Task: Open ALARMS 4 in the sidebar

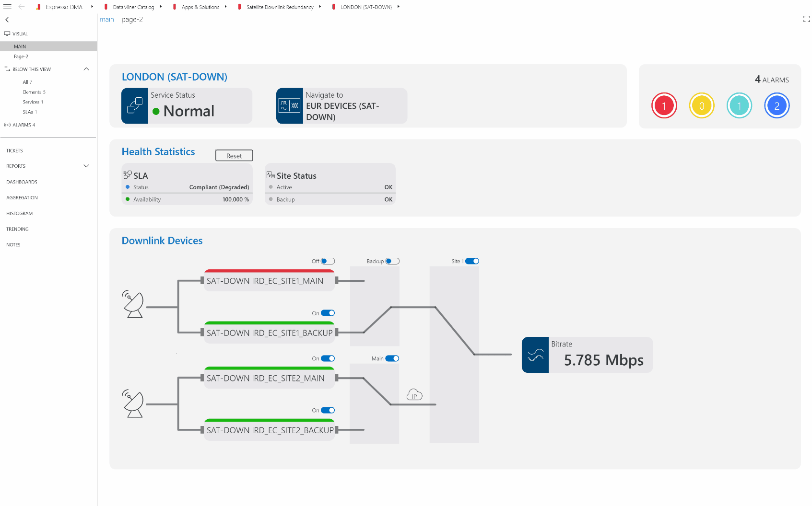Action: (24, 125)
